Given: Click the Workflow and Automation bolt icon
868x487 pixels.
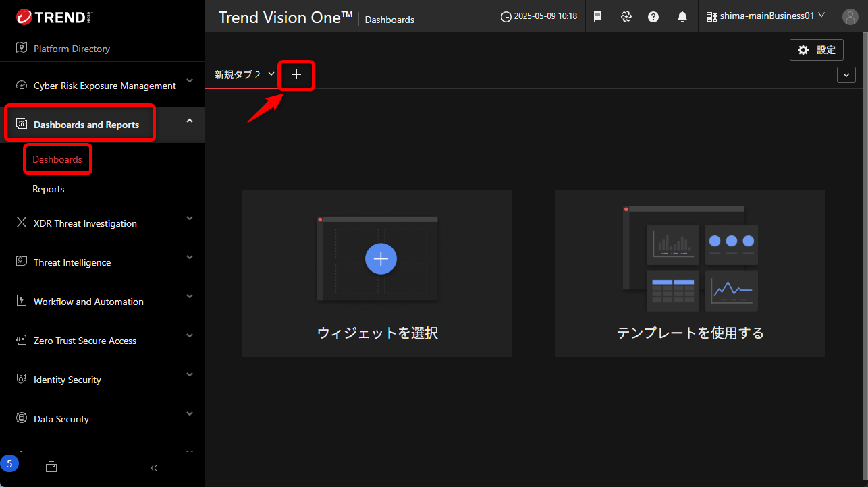Looking at the screenshot, I should 21,302.
